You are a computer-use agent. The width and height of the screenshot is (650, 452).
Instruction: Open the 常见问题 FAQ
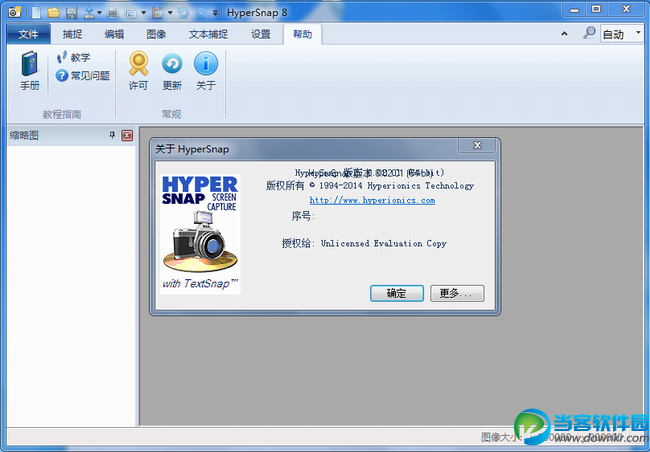pyautogui.click(x=83, y=75)
